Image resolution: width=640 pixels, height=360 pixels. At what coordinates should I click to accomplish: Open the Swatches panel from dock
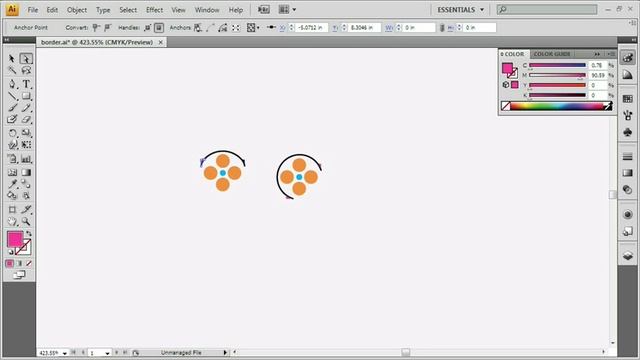tap(628, 99)
